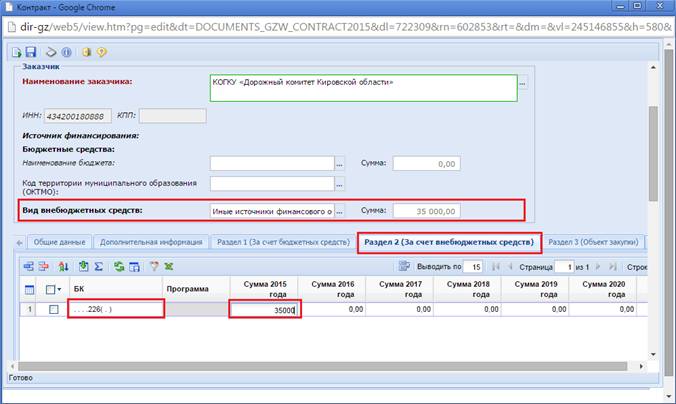Click the sigma sum icon
The height and width of the screenshot is (404, 676).
(99, 266)
